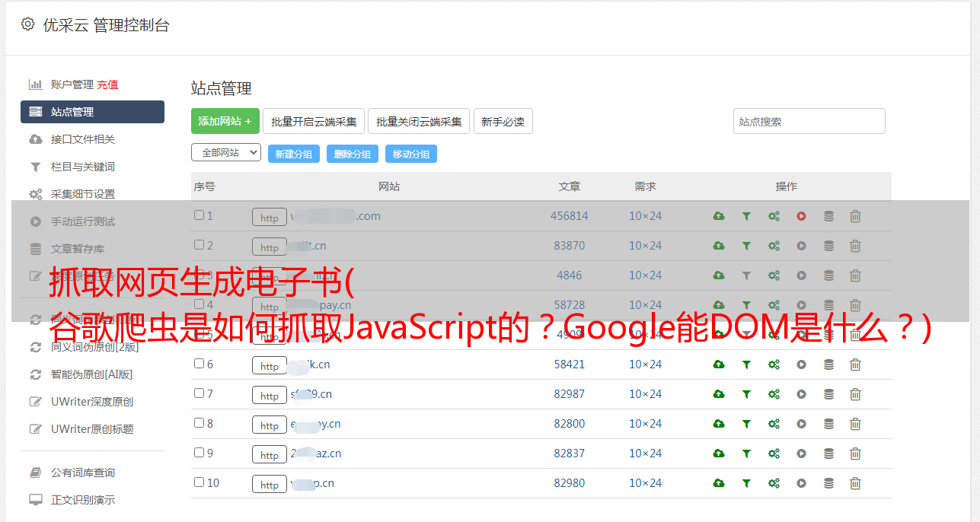Select UWriter深度原创 in the sidebar

click(x=91, y=402)
